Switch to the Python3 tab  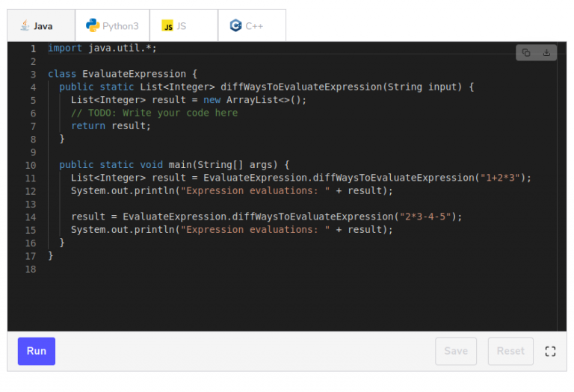point(112,25)
